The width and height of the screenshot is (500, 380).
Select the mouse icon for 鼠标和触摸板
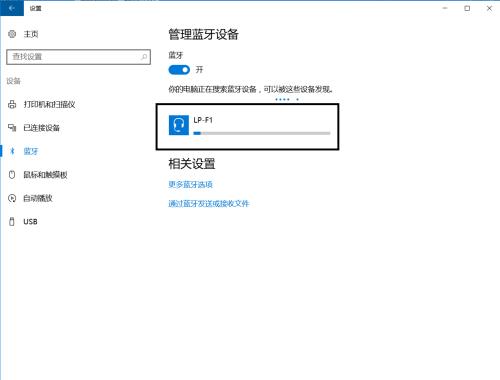12,175
